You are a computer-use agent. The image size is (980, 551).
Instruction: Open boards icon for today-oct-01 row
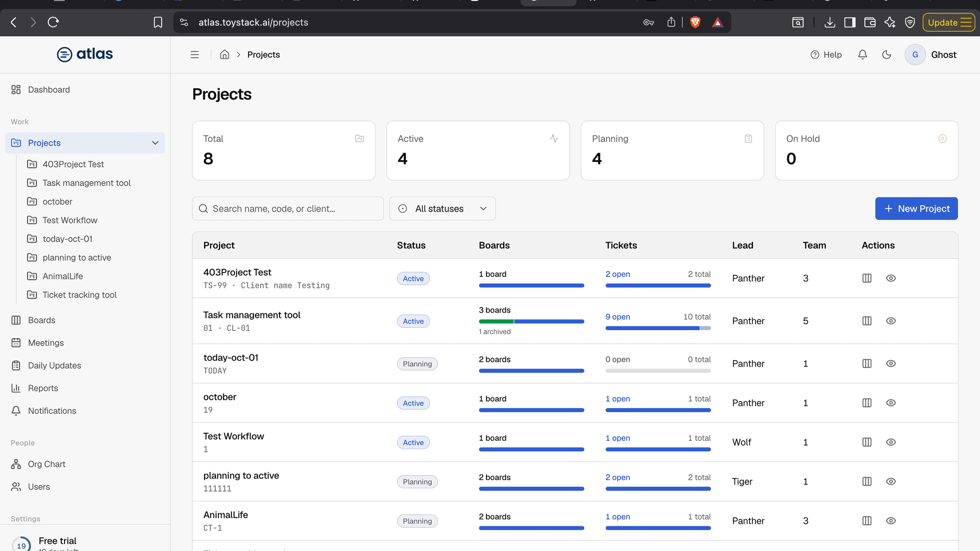[x=867, y=364]
